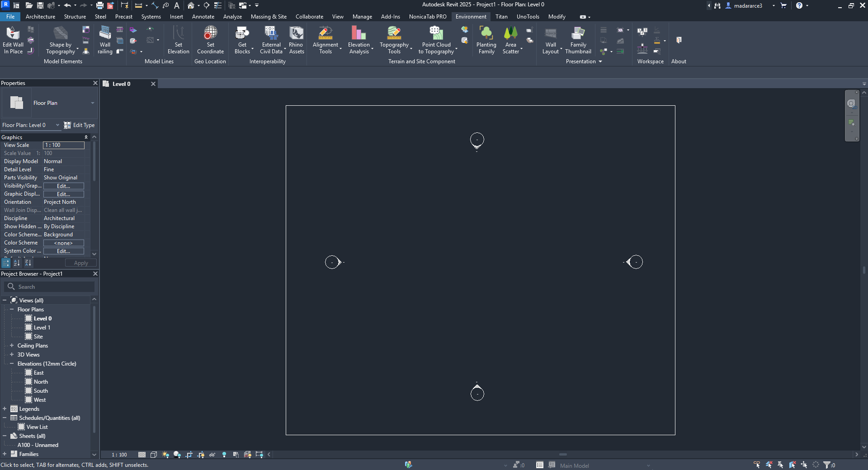Click the Edit Type button
Screen dimensions: 868x470
click(79, 125)
